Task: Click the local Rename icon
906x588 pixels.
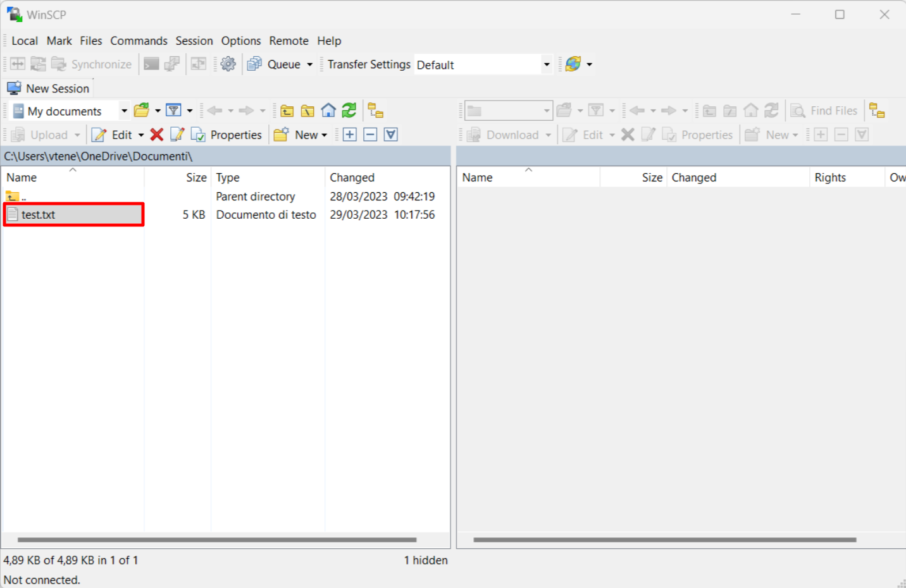Action: point(177,135)
